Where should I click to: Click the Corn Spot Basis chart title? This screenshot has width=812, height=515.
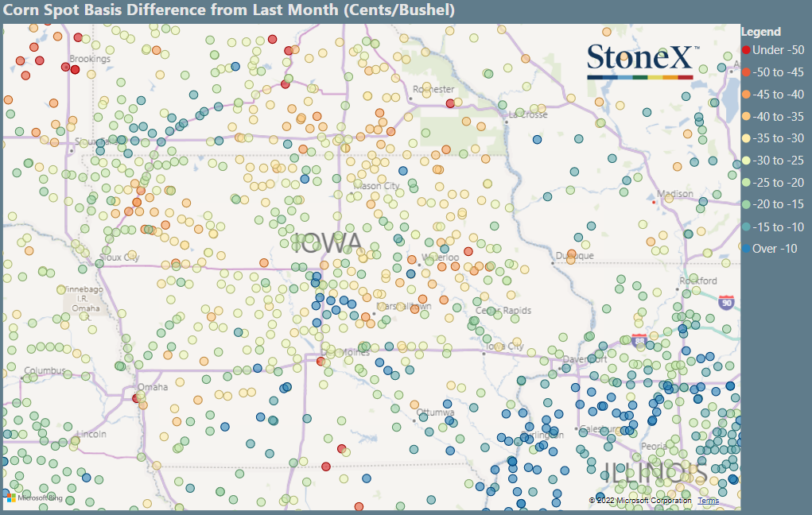229,10
